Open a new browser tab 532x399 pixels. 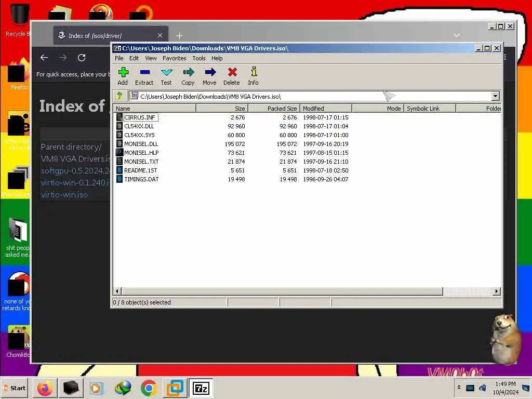[179, 35]
